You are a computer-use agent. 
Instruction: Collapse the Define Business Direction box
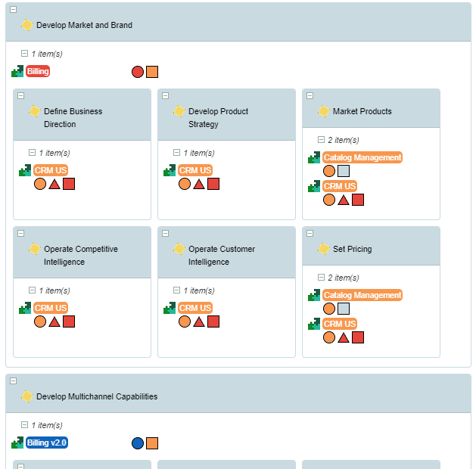(x=20, y=96)
